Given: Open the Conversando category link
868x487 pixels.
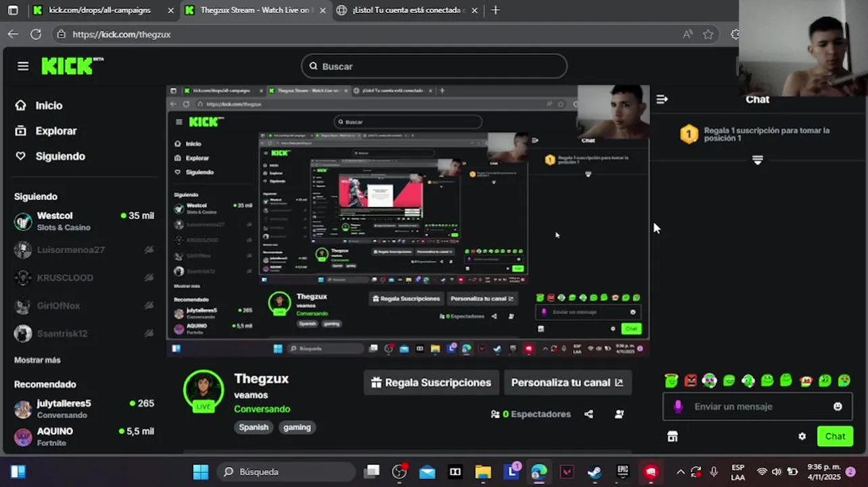Looking at the screenshot, I should tap(262, 409).
